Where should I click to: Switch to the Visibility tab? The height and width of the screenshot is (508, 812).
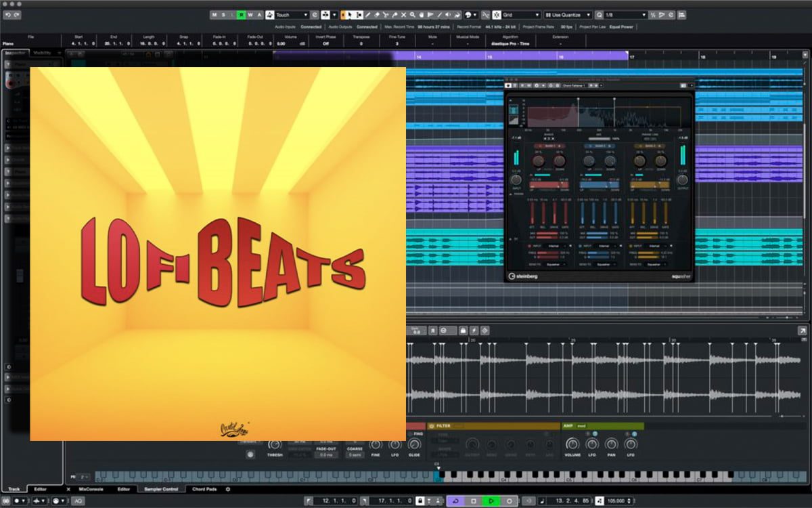point(43,53)
